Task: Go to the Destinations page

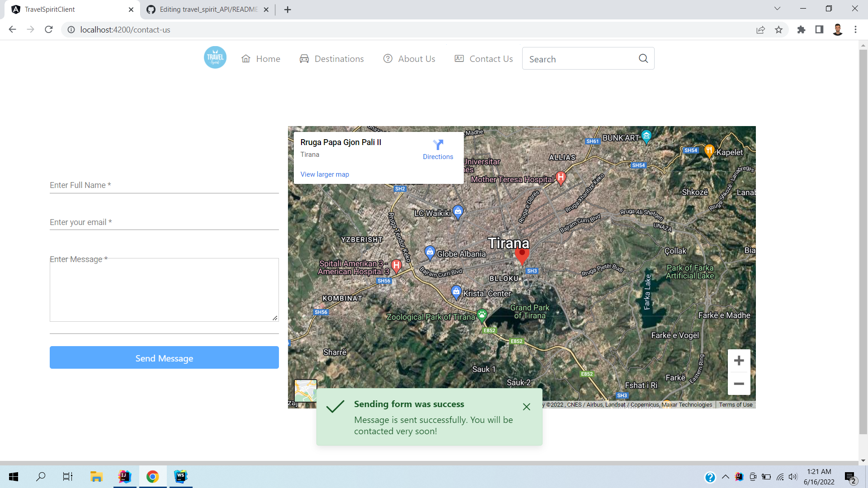Action: tap(332, 59)
